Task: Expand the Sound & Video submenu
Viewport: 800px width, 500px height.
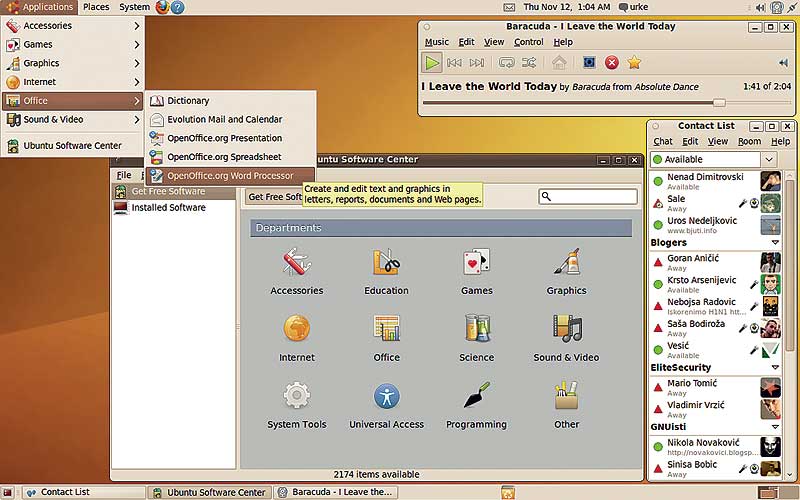Action: (72, 119)
